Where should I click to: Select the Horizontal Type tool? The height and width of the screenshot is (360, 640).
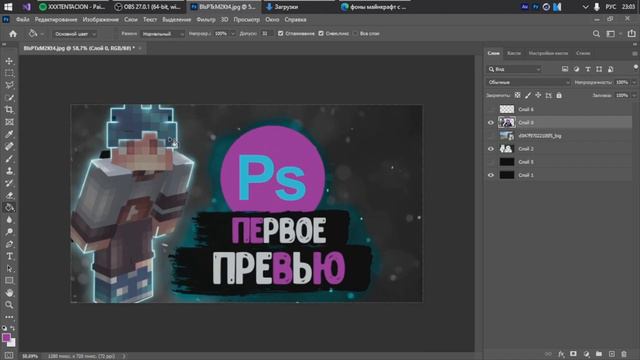(x=9, y=256)
